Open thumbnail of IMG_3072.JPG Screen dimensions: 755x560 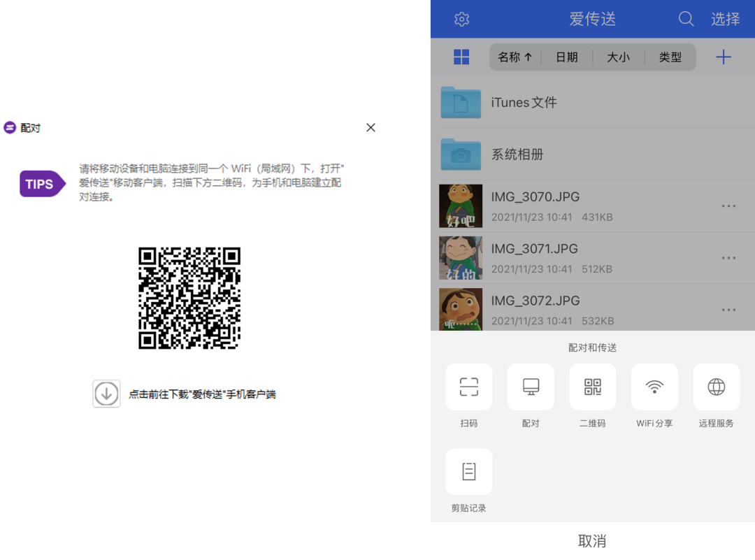point(461,309)
